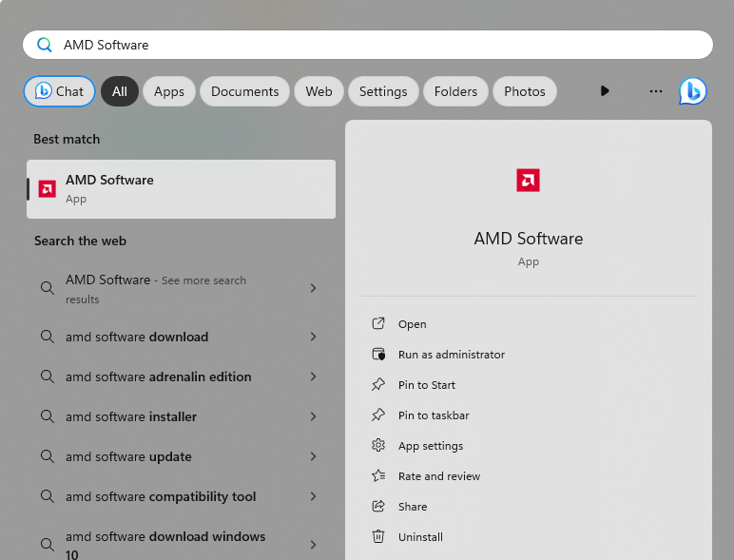
Task: Select the Settings filter tab
Action: 383,91
